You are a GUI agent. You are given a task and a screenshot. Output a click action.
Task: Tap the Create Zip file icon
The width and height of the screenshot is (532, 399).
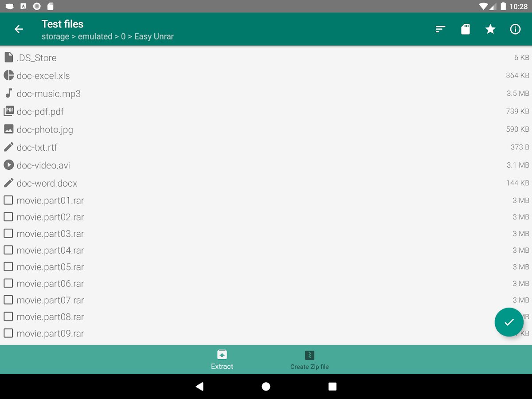click(x=309, y=355)
